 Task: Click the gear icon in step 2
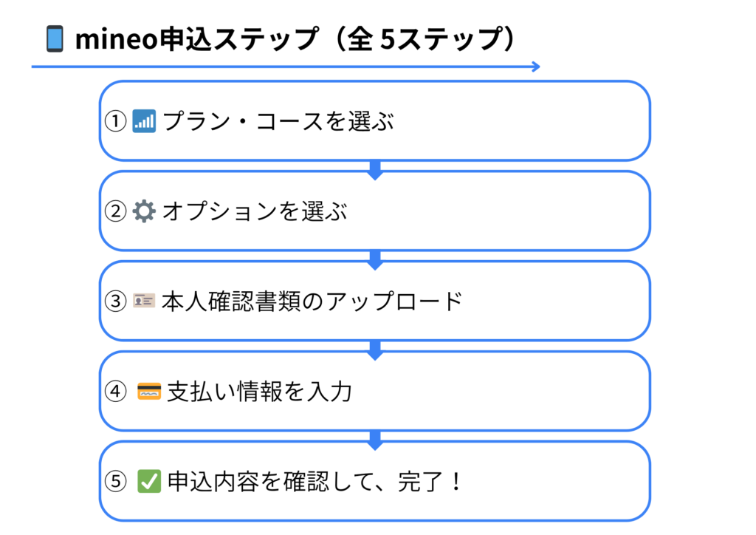[x=144, y=211]
